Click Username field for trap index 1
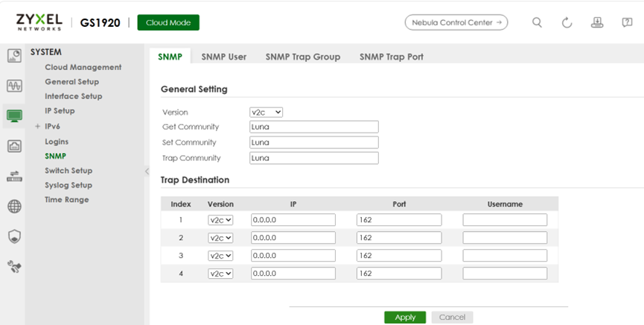 [x=505, y=220]
